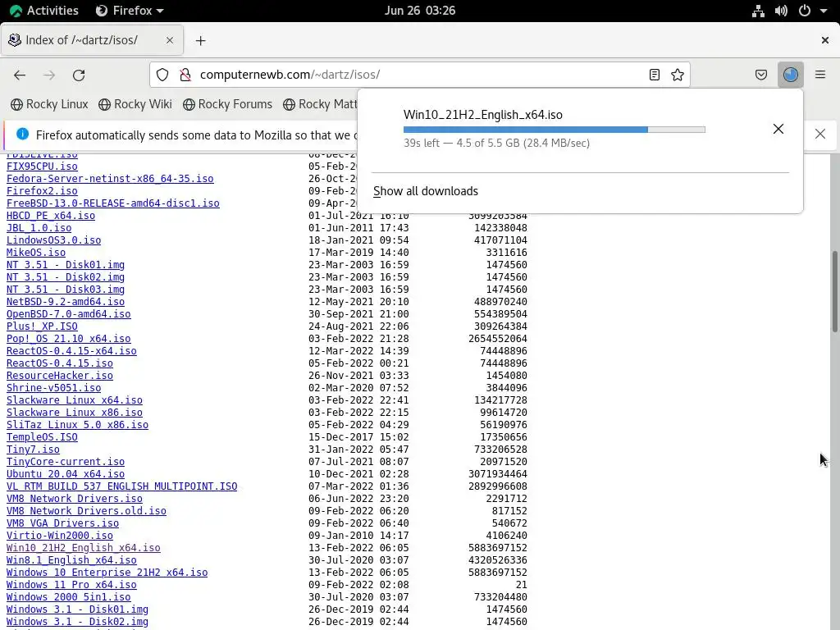Image resolution: width=840 pixels, height=630 pixels.
Task: Open the Activities overview
Action: [44, 11]
